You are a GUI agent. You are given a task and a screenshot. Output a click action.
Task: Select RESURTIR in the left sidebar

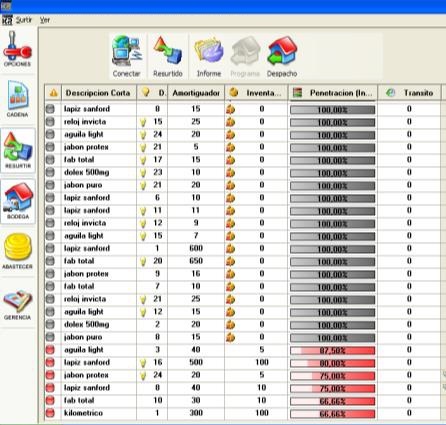[x=18, y=150]
